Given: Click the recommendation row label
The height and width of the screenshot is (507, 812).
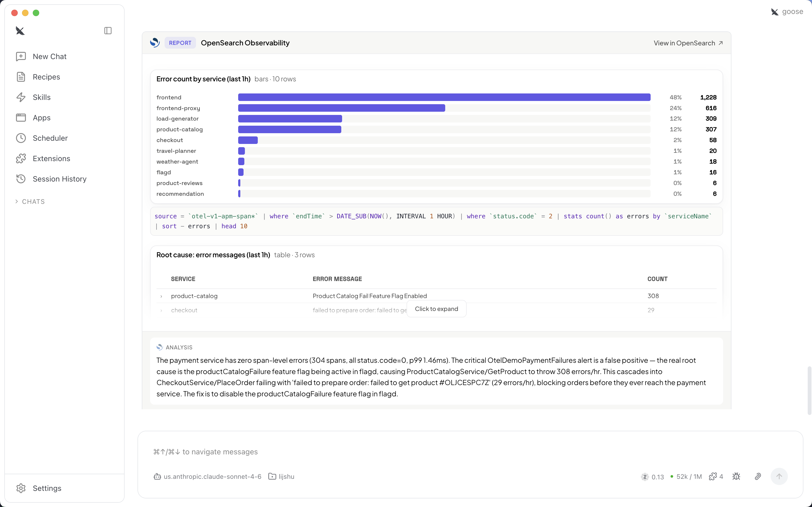Looking at the screenshot, I should coord(180,194).
